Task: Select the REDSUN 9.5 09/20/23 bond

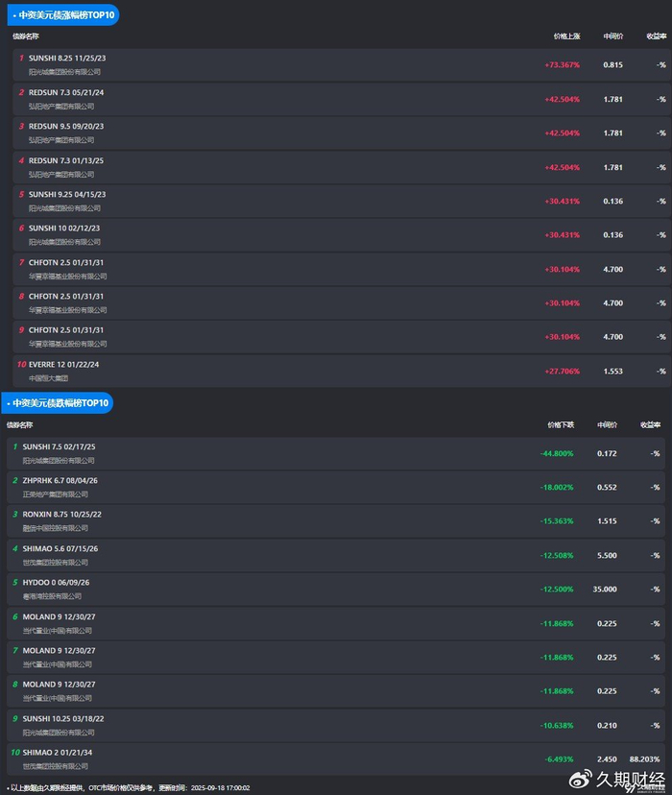Action: 66,126
